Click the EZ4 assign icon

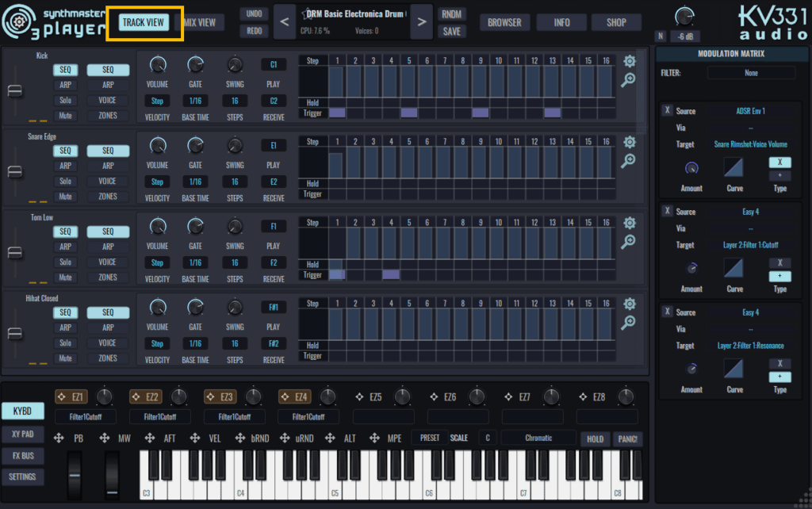[x=285, y=396]
